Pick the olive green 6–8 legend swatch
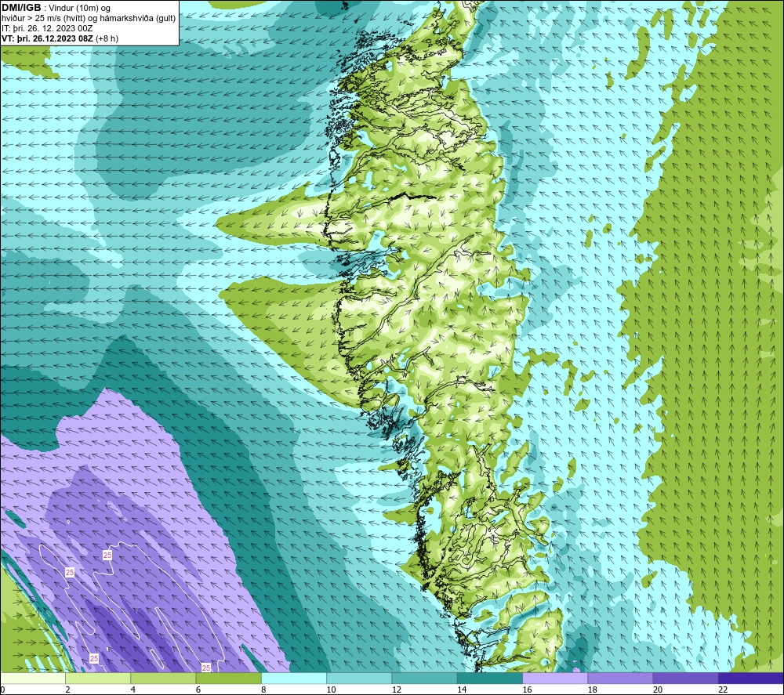Image resolution: width=784 pixels, height=695 pixels. coord(228,678)
